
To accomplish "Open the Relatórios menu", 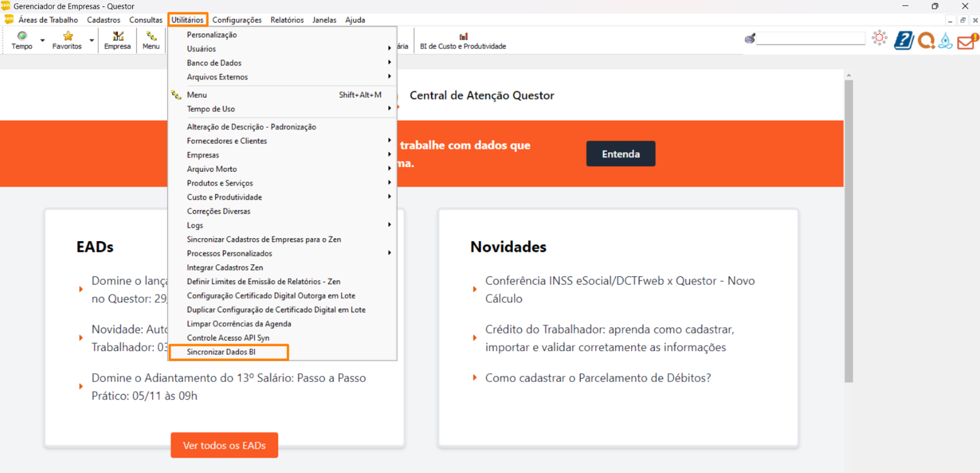I will pyautogui.click(x=287, y=20).
